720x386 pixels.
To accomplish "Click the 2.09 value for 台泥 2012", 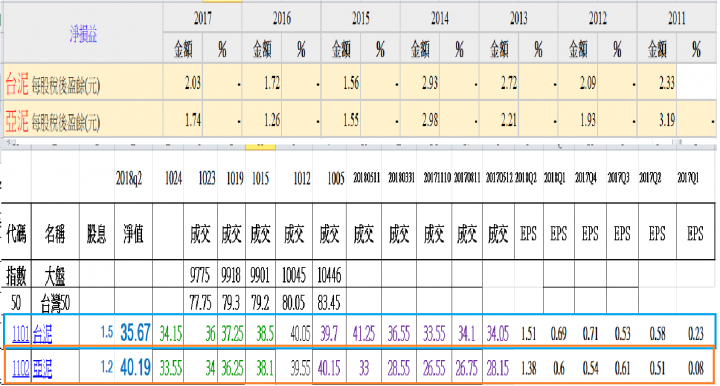I will 588,83.
